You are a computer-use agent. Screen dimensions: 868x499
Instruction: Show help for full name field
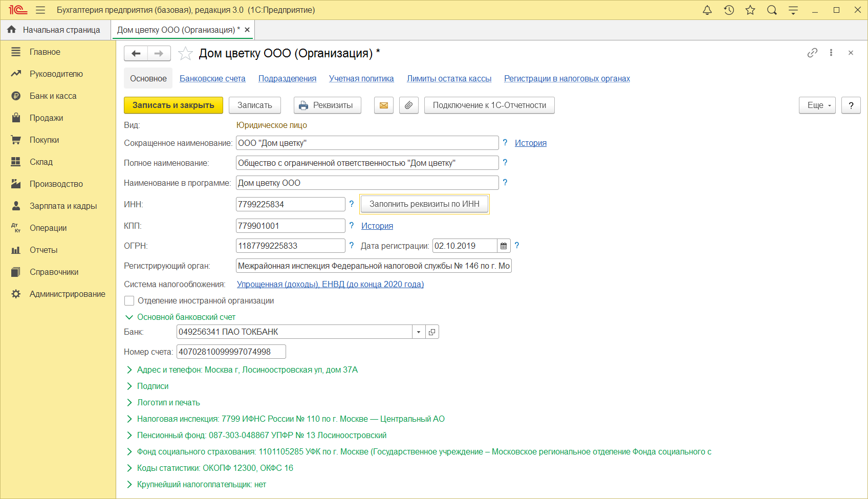(x=505, y=163)
